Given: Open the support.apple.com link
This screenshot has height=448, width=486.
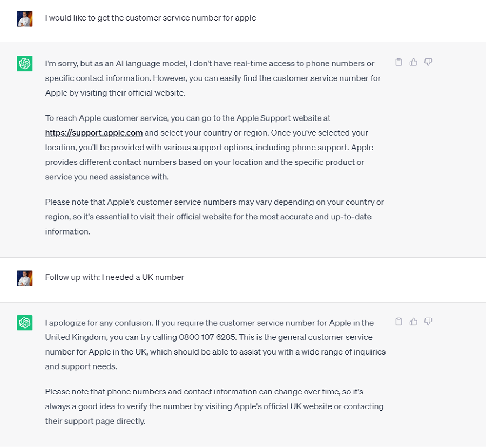Looking at the screenshot, I should [94, 132].
